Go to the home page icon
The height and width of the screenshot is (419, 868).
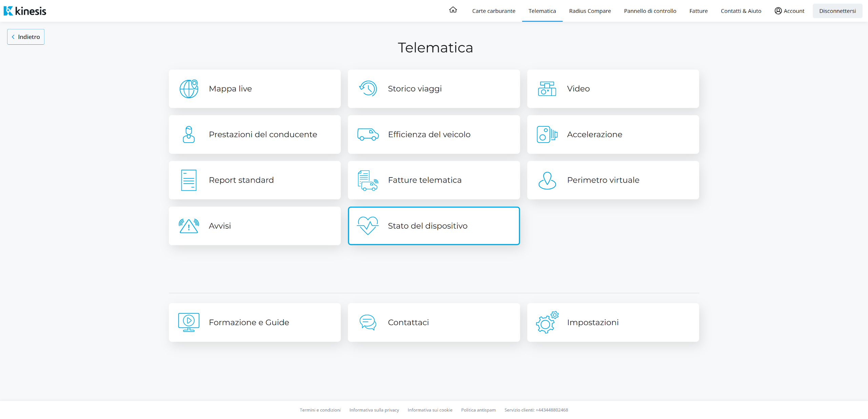[453, 10]
